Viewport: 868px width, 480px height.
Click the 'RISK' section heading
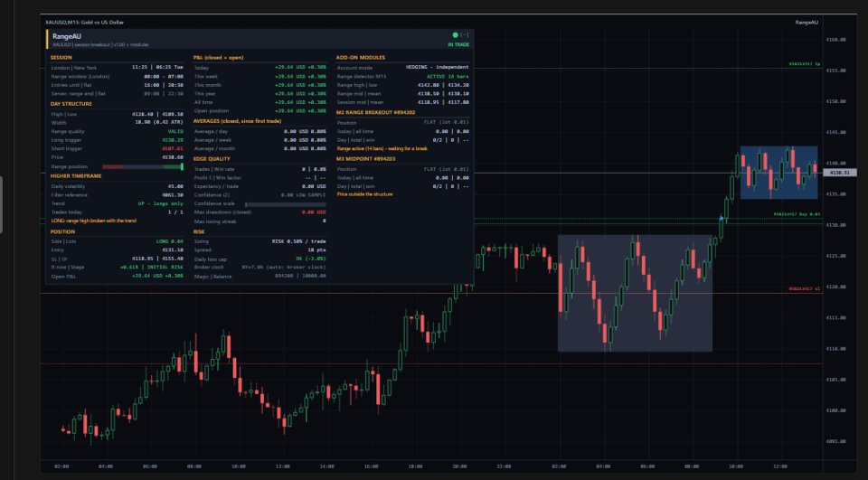click(199, 232)
